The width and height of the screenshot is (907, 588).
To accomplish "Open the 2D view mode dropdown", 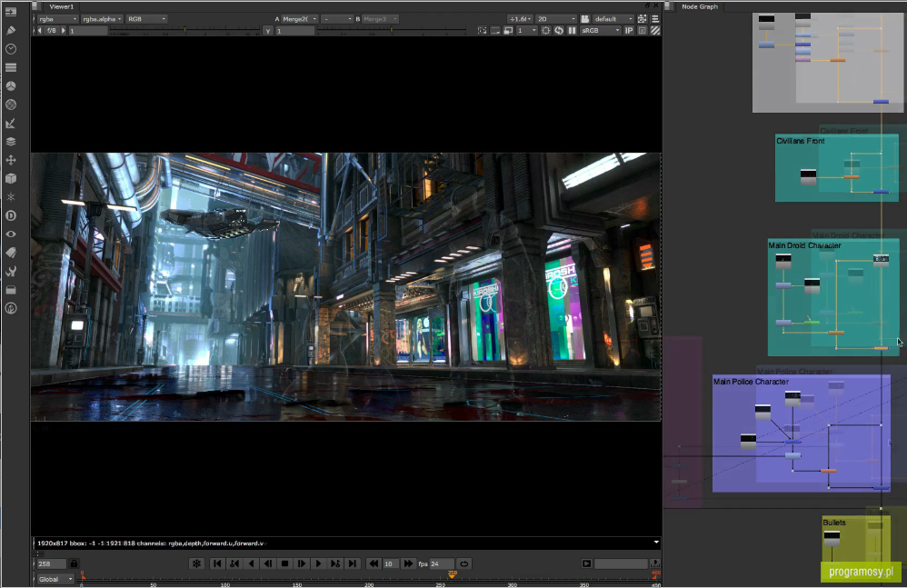I will pyautogui.click(x=556, y=19).
